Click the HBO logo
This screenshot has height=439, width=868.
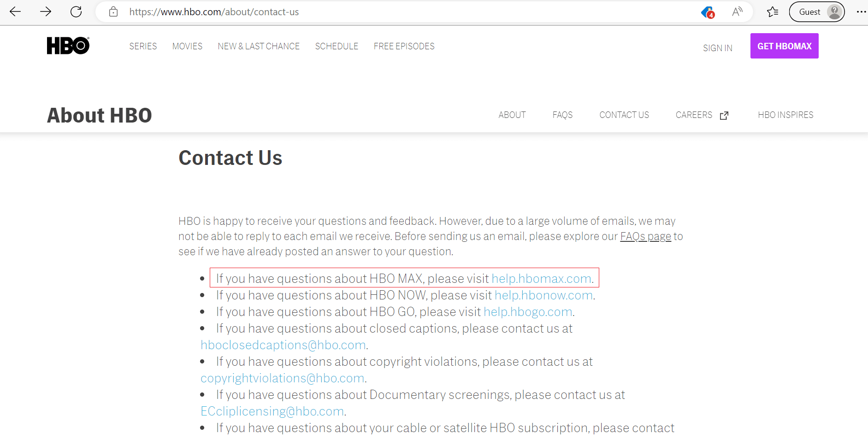point(68,46)
